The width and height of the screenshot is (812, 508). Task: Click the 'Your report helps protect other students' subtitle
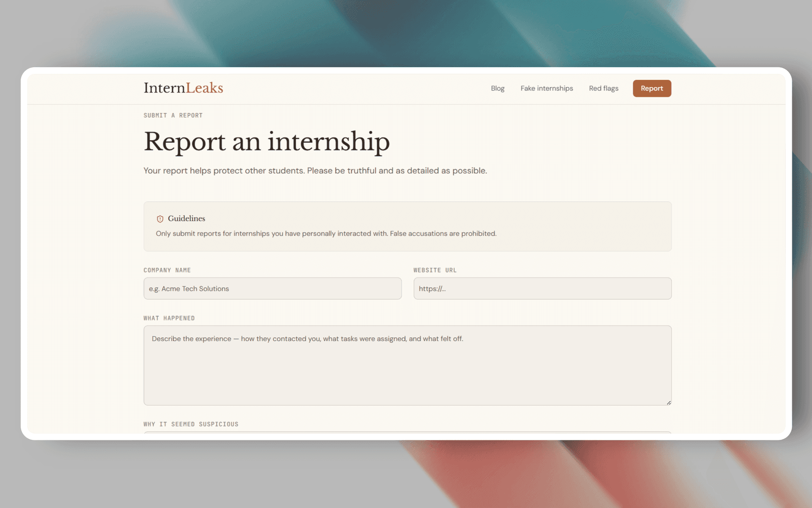pos(315,171)
